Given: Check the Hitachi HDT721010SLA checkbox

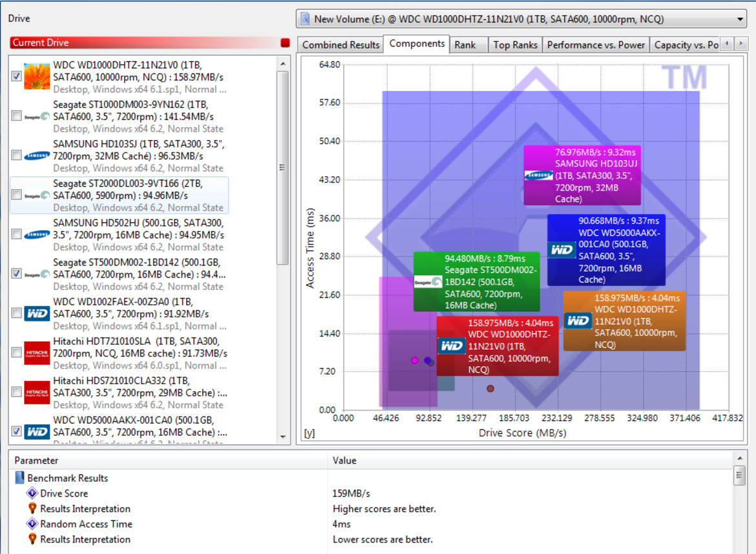Looking at the screenshot, I should (16, 353).
